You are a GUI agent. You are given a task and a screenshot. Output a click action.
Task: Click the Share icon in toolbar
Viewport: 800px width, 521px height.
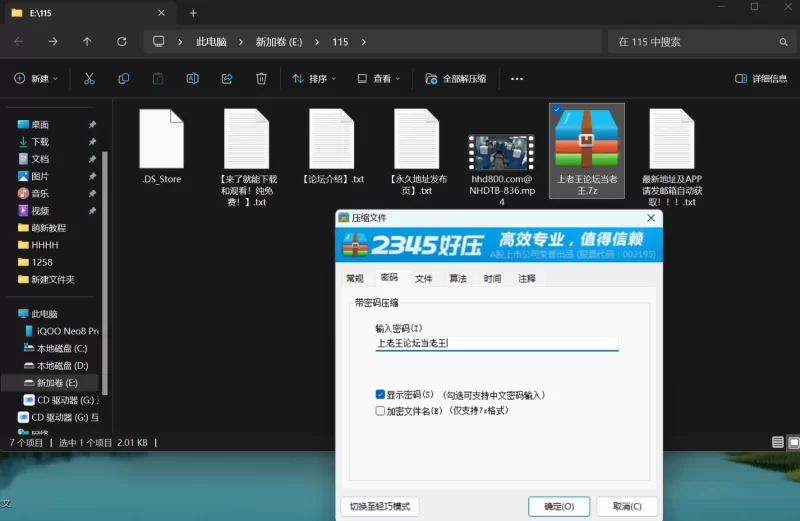[x=227, y=79]
